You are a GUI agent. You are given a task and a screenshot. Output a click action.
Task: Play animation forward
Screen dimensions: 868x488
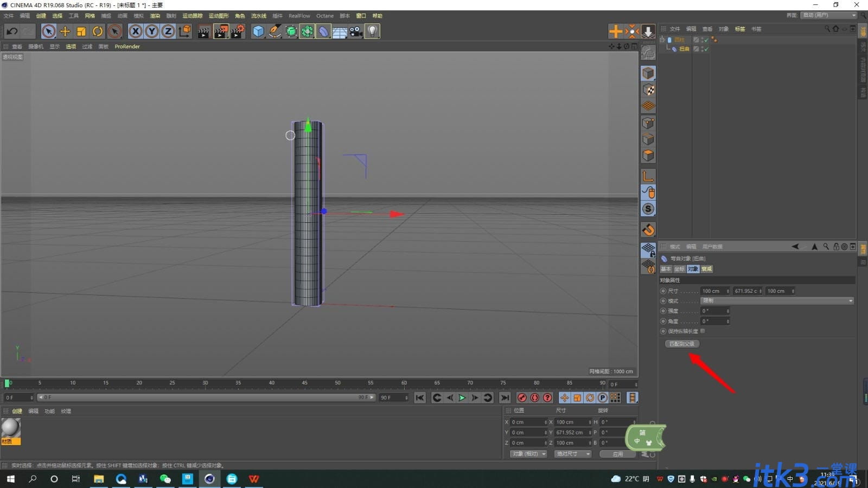(462, 398)
